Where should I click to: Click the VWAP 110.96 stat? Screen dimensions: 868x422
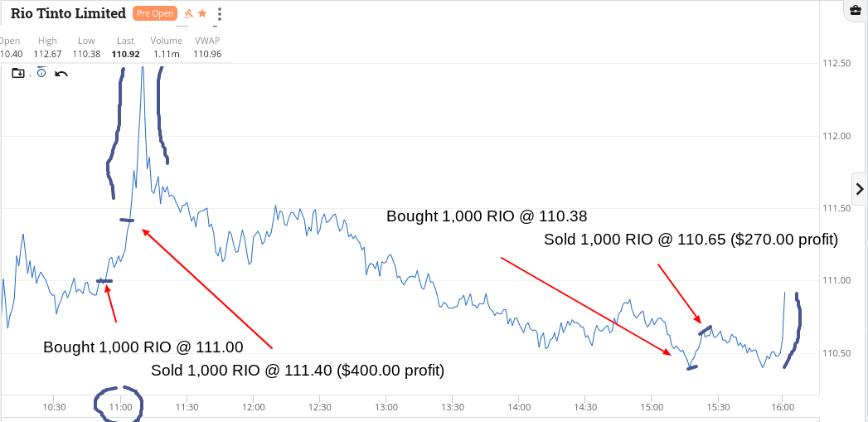coord(207,47)
